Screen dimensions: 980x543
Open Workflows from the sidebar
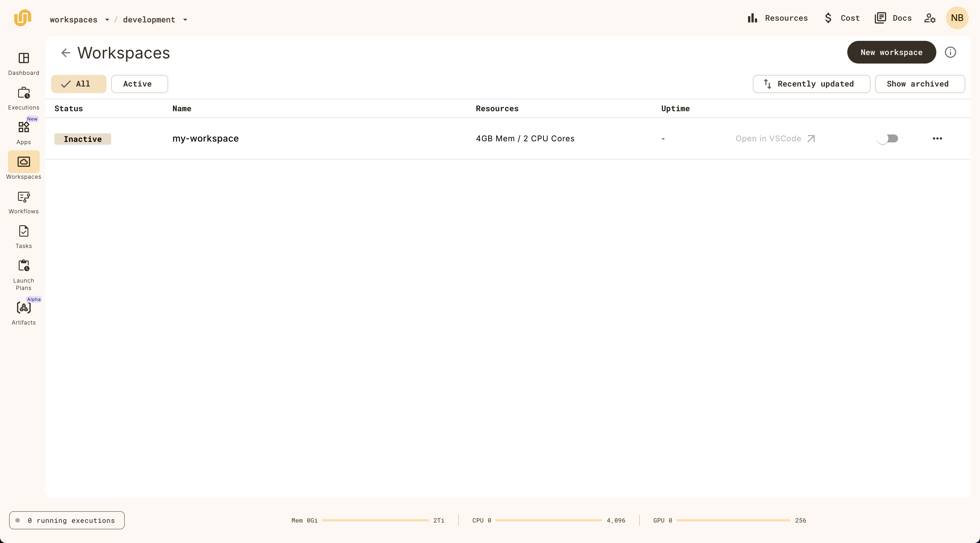pos(24,197)
